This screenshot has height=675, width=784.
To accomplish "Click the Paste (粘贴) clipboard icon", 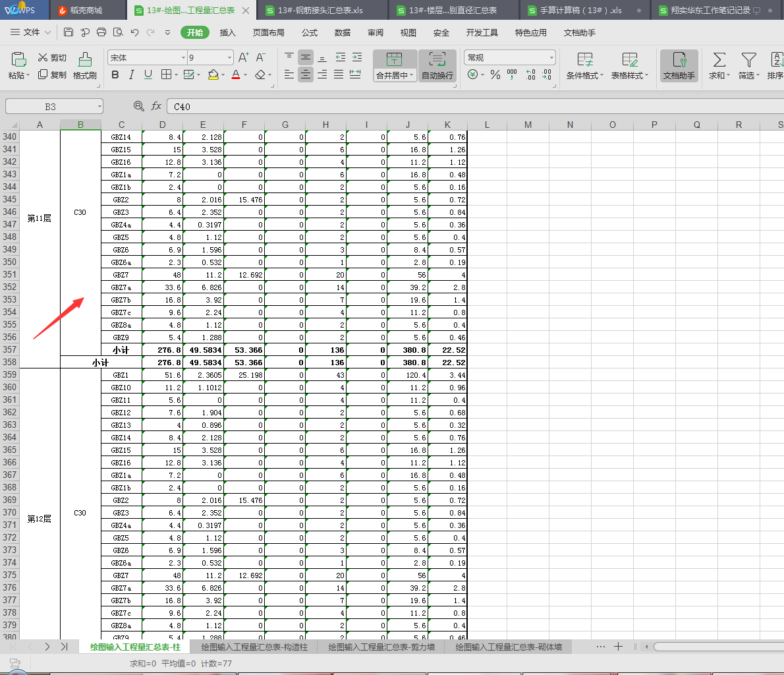I will pos(18,59).
